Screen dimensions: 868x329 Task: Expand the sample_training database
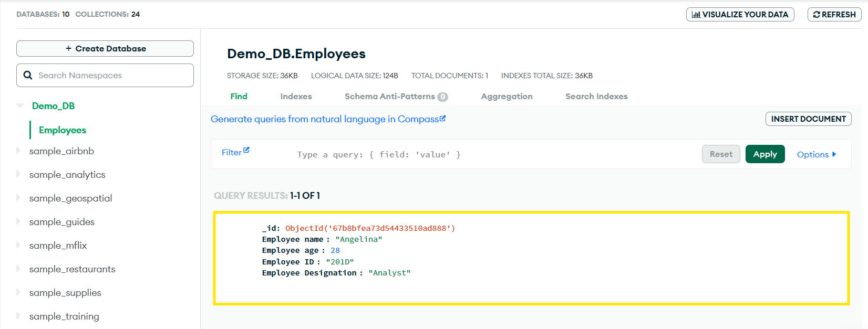coord(18,316)
